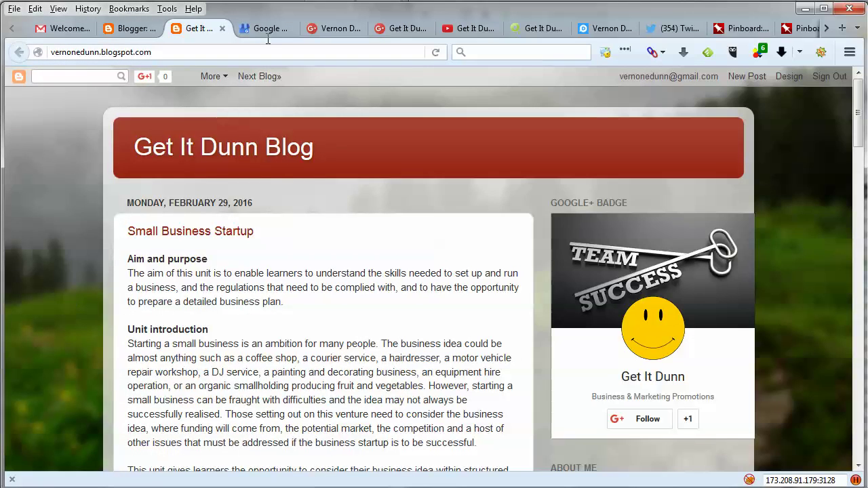Click the screenshot toolbar icon beside the search box

(606, 52)
